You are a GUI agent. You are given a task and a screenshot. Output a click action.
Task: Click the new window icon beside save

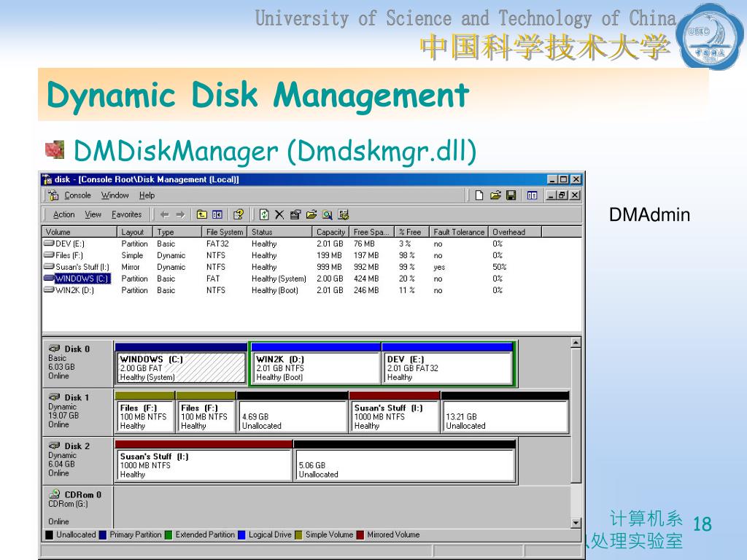(x=532, y=195)
